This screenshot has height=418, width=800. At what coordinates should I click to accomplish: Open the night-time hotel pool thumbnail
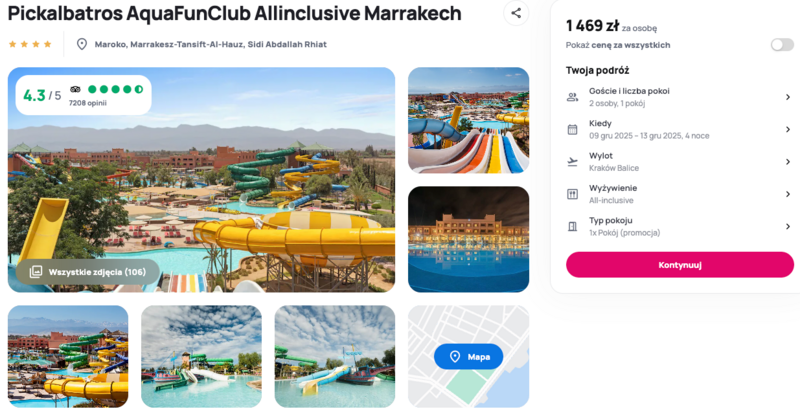(468, 239)
